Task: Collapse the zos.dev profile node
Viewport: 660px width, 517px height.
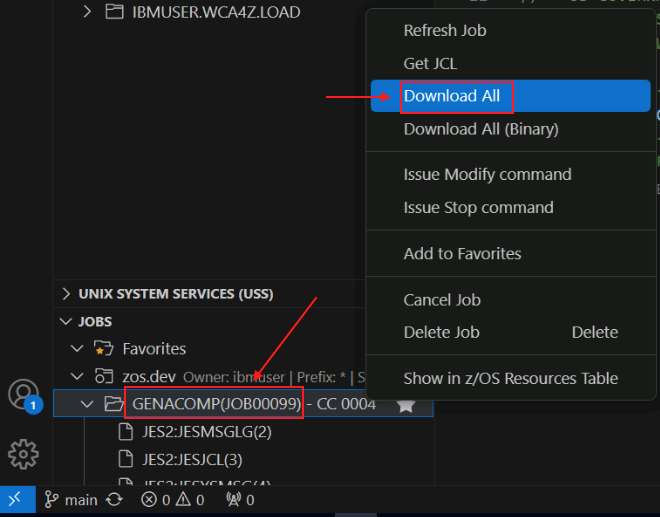Action: coord(77,376)
